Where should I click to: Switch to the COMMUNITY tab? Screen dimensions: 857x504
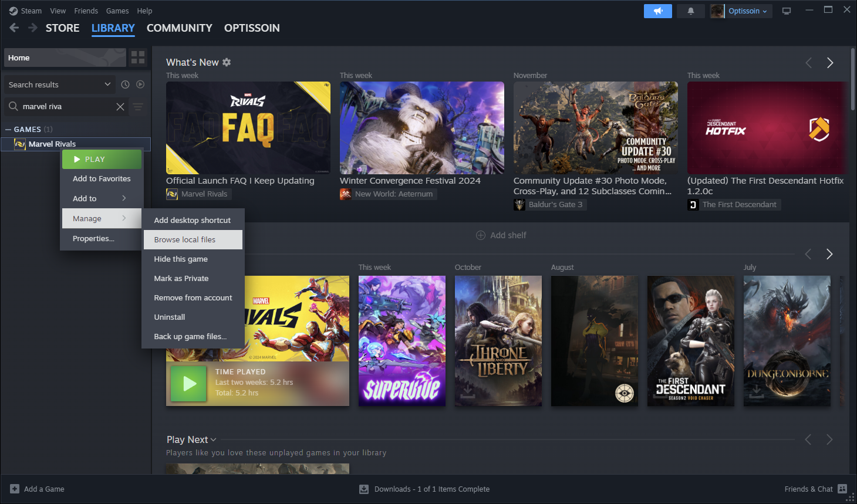pyautogui.click(x=179, y=28)
